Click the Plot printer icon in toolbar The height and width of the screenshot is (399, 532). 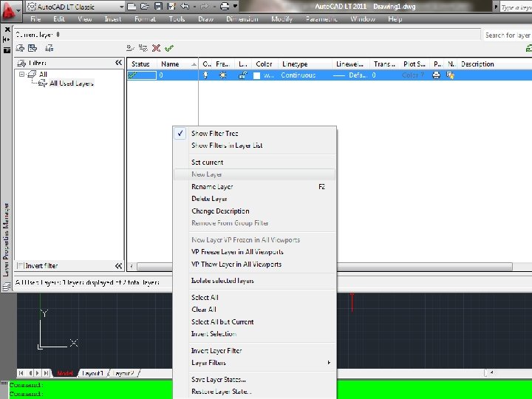point(225,7)
